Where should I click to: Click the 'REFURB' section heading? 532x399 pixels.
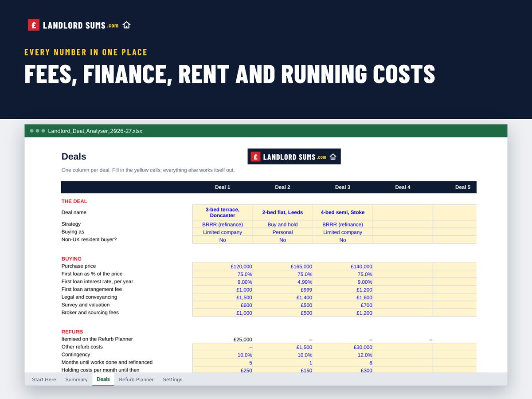(72, 332)
